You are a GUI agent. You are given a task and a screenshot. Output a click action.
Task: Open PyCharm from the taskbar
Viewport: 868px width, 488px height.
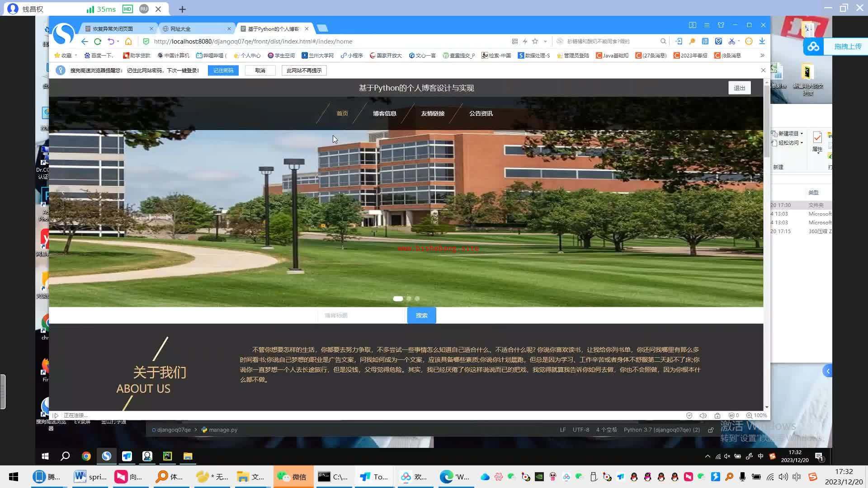(168, 456)
